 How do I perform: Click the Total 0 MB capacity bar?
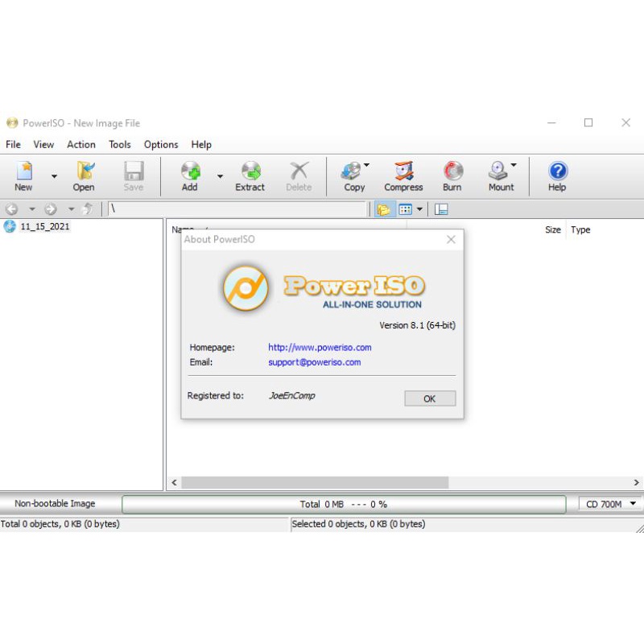click(344, 505)
